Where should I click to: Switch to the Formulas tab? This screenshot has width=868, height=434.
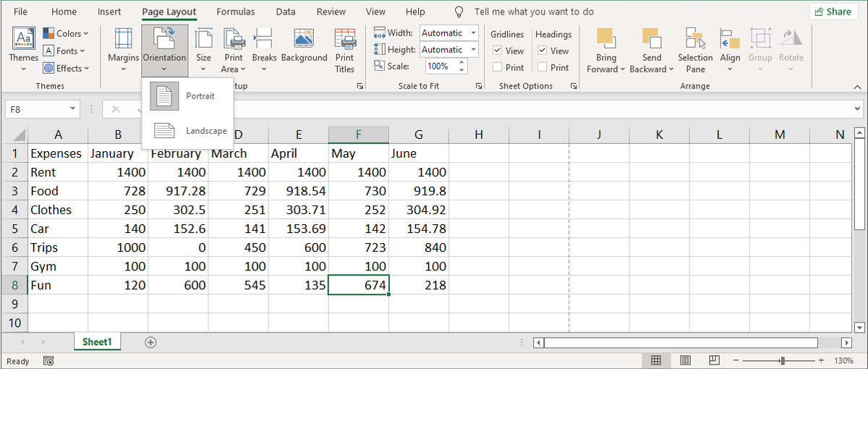pyautogui.click(x=235, y=12)
